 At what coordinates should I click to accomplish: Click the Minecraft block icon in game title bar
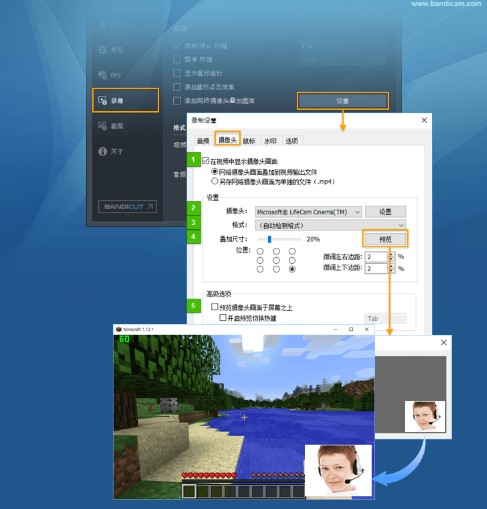click(118, 329)
